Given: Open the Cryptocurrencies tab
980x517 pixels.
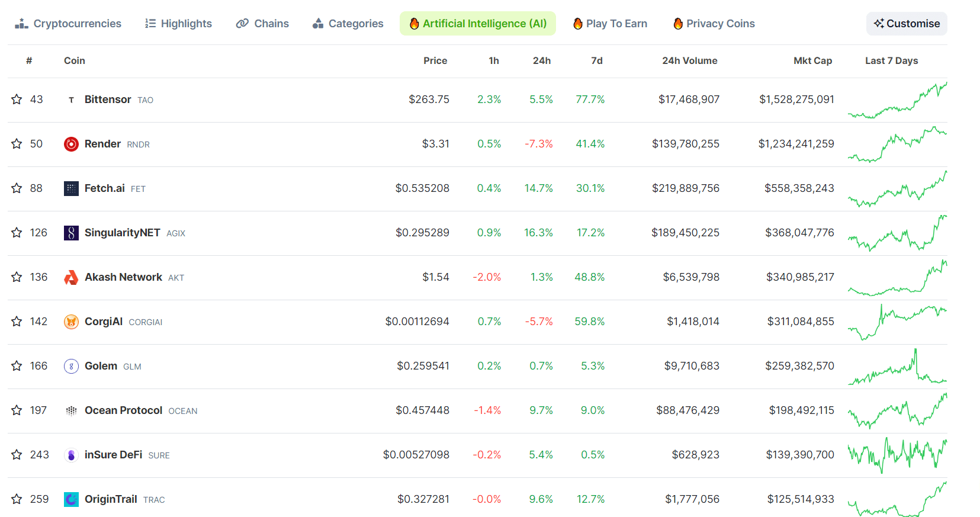Looking at the screenshot, I should (x=68, y=24).
